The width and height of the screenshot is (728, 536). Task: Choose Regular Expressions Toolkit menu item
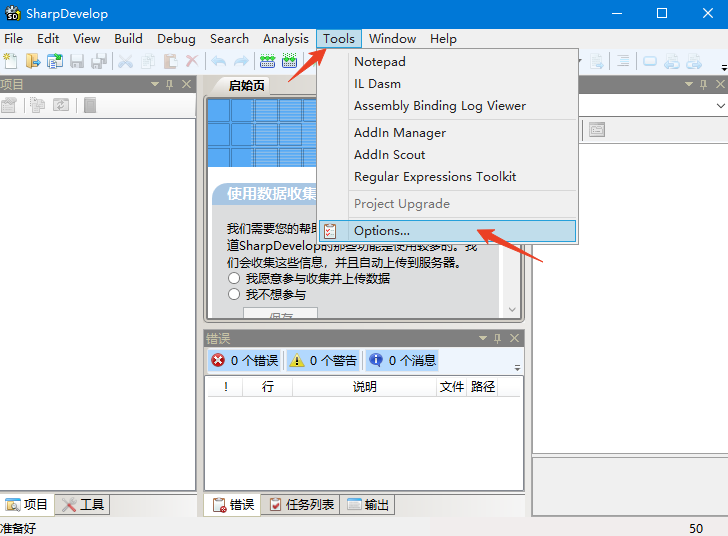tap(448, 177)
